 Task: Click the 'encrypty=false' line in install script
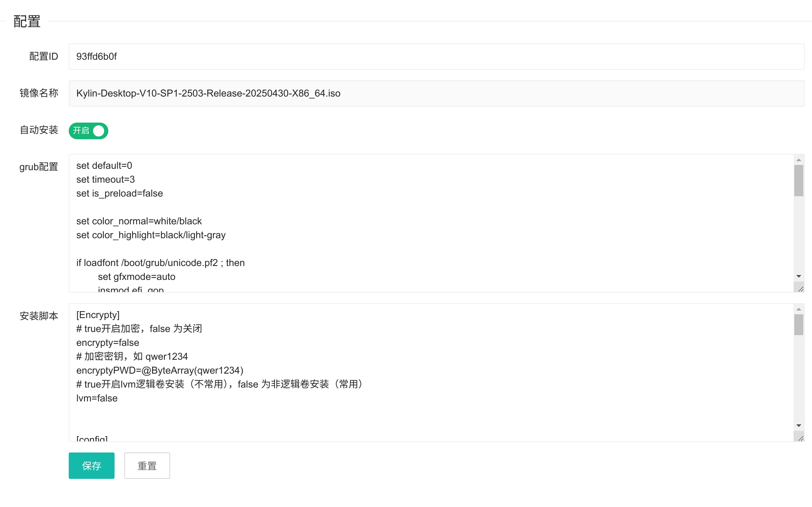pos(108,343)
